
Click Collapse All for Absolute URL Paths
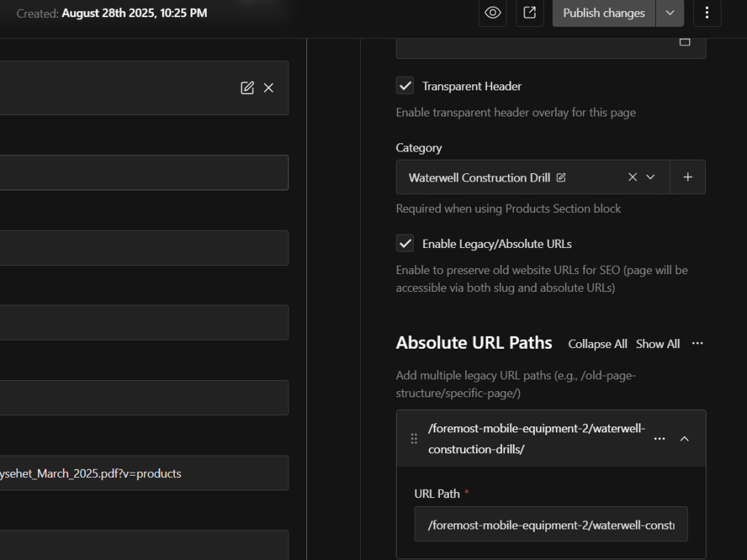click(x=598, y=343)
